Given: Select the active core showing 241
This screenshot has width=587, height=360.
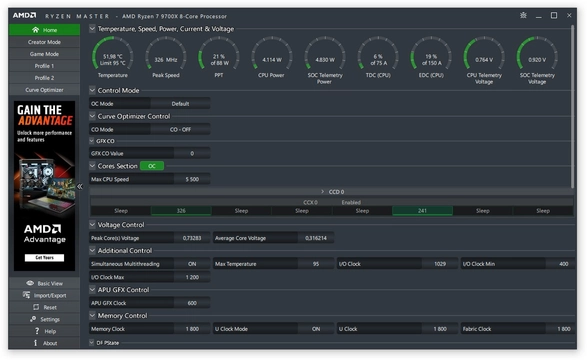Looking at the screenshot, I should click(422, 211).
